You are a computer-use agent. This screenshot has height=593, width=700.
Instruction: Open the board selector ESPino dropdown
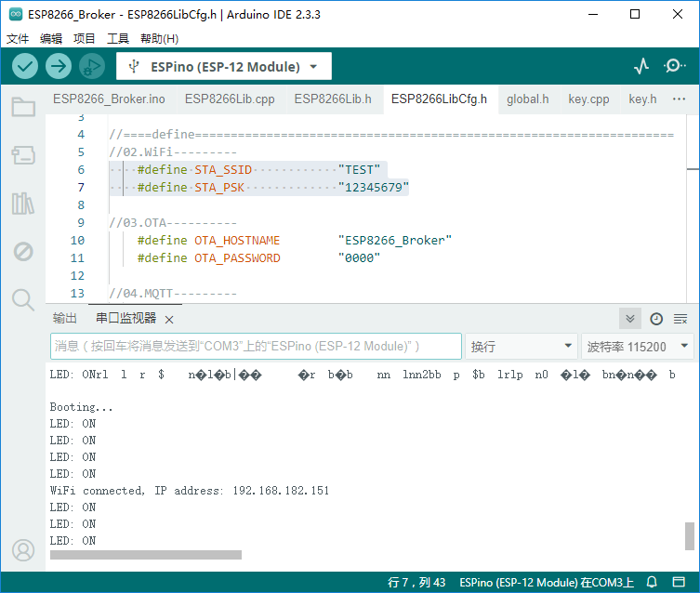[x=224, y=67]
